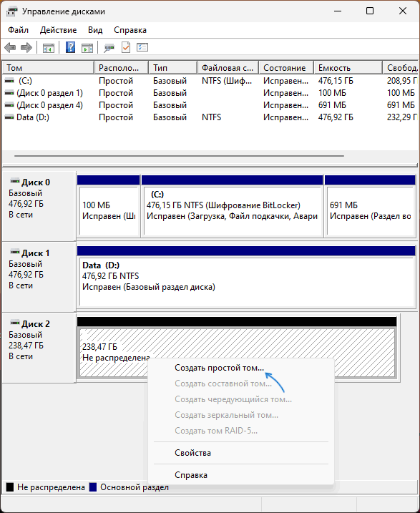Select the (C:) volume name in list
The height and width of the screenshot is (513, 420).
[x=25, y=80]
